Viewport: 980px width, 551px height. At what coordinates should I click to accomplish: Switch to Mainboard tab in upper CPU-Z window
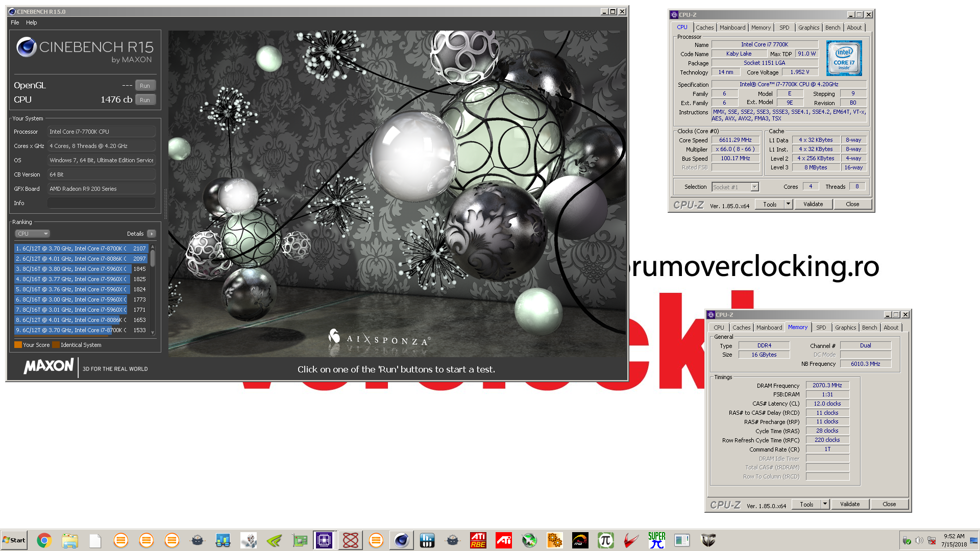click(x=732, y=28)
